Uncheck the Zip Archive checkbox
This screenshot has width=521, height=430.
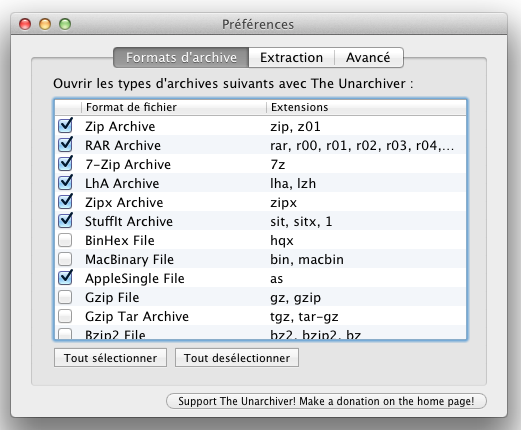pos(65,126)
